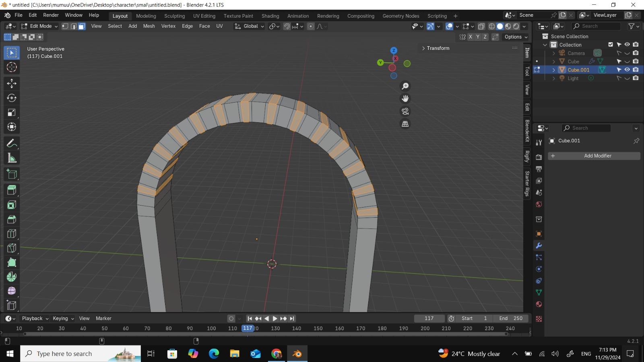Jump to the end frame
The image size is (644, 362).
pyautogui.click(x=292, y=319)
